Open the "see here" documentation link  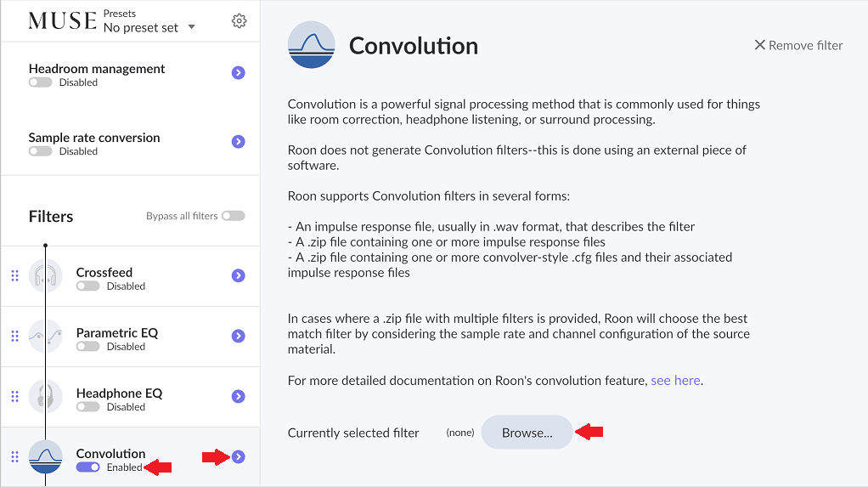pos(675,381)
